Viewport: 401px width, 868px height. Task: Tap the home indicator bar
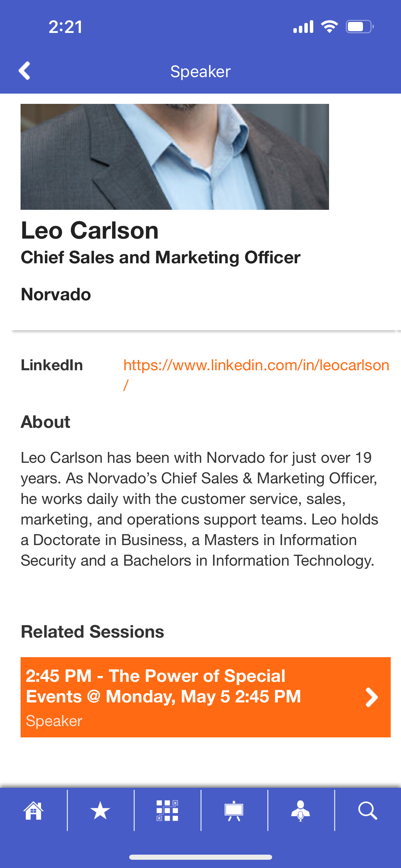click(200, 857)
